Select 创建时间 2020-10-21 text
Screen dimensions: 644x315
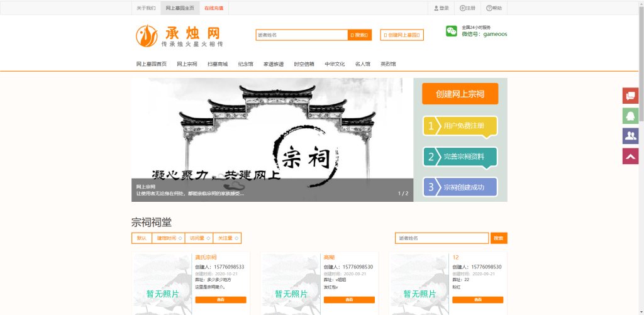click(x=216, y=274)
